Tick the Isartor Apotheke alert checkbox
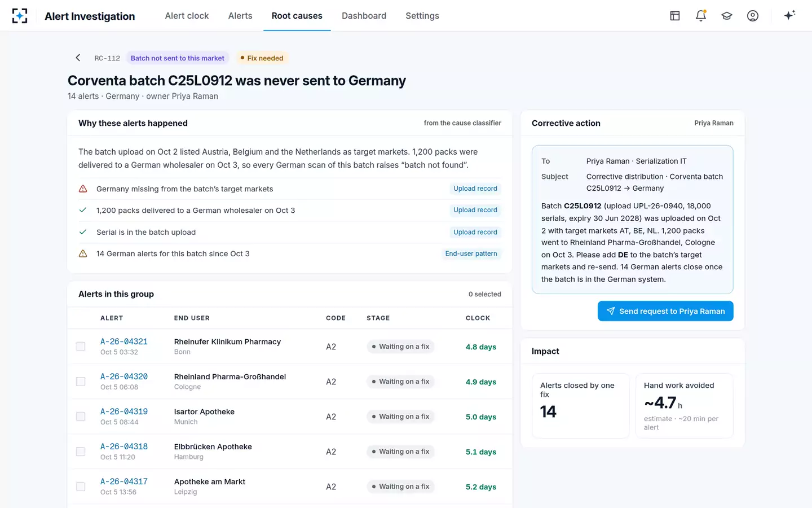This screenshot has height=508, width=812. [81, 417]
